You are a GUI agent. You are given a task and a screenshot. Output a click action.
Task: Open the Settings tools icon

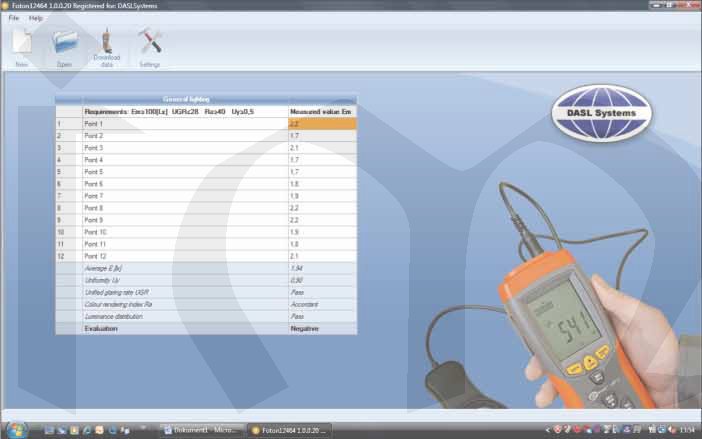pos(150,45)
